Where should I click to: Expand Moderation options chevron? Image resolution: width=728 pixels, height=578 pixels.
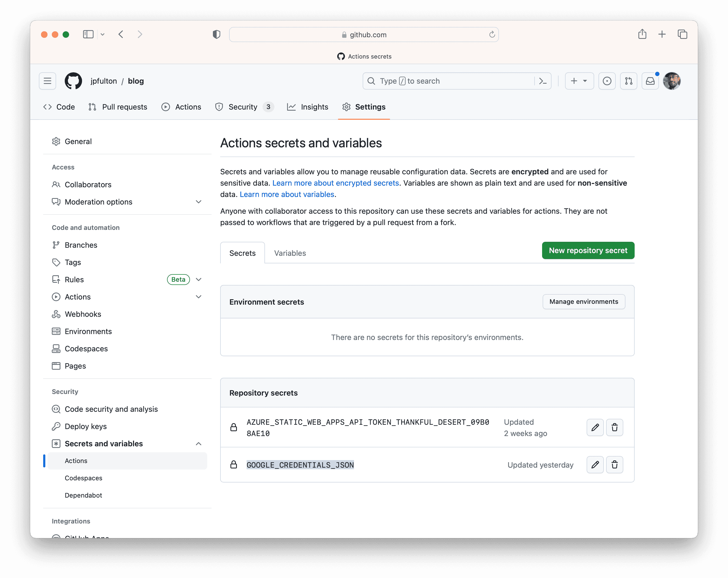(199, 202)
